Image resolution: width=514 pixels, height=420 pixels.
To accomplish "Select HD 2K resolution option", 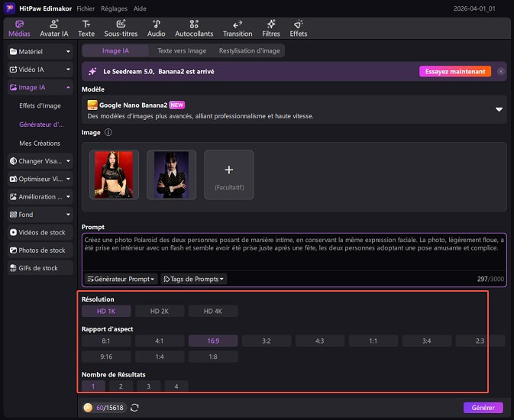I will [x=160, y=311].
